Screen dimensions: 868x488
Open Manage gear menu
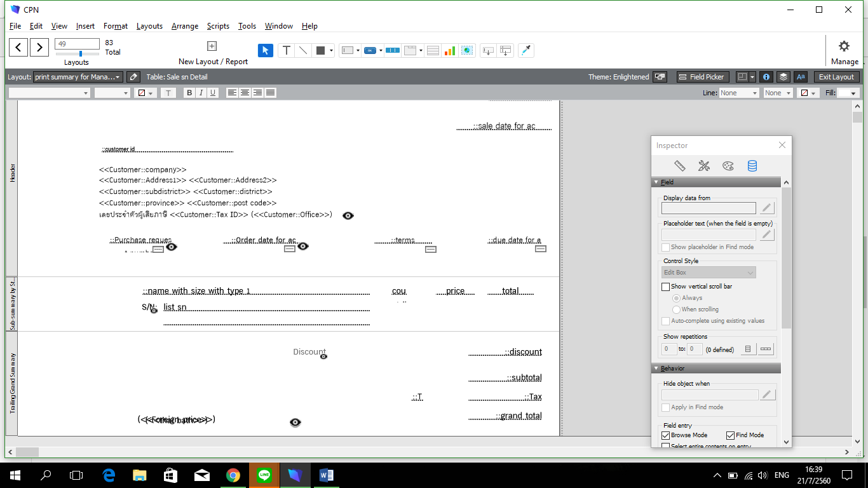844,46
